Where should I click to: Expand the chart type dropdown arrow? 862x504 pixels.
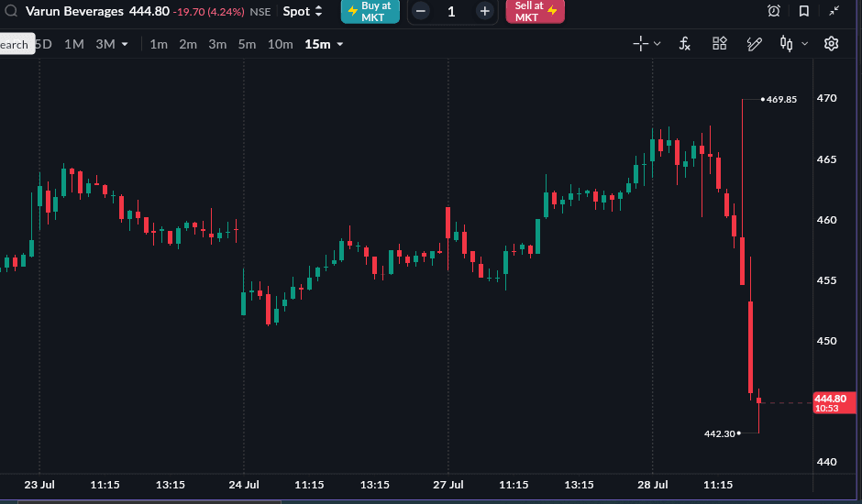(x=805, y=44)
